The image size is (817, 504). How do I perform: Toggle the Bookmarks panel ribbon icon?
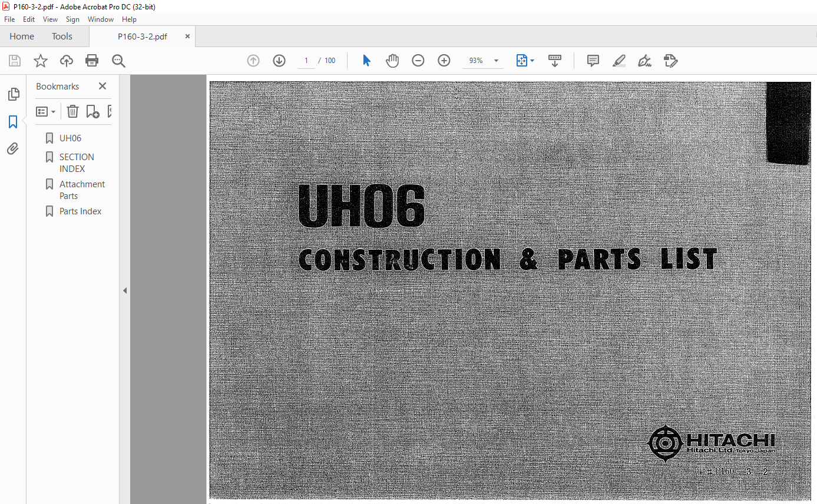(13, 122)
